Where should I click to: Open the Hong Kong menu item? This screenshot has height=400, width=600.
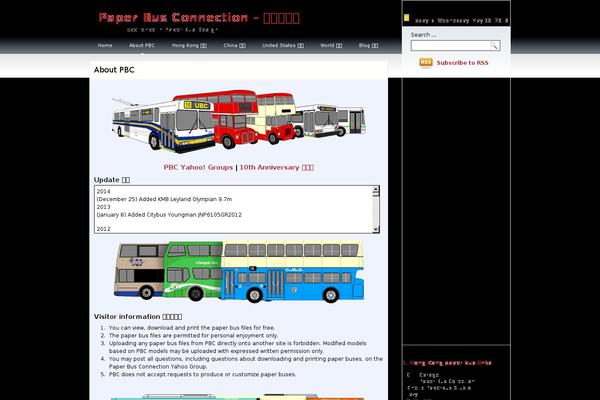click(x=189, y=45)
